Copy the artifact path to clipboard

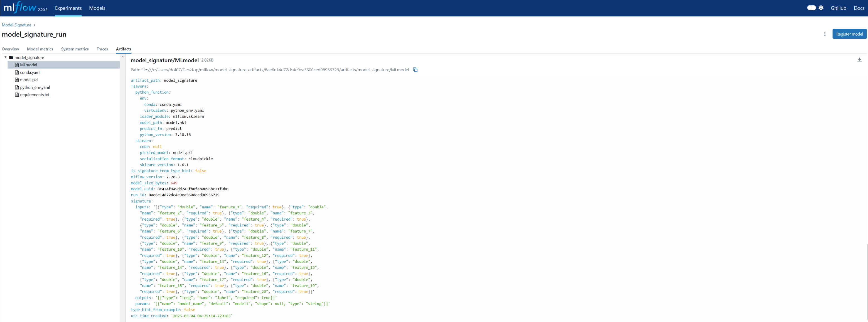click(415, 70)
